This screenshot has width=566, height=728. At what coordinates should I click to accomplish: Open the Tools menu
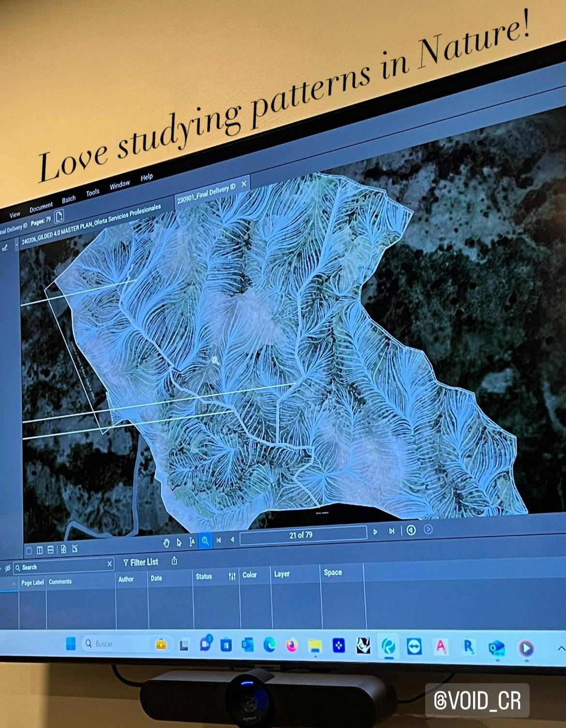coord(92,192)
